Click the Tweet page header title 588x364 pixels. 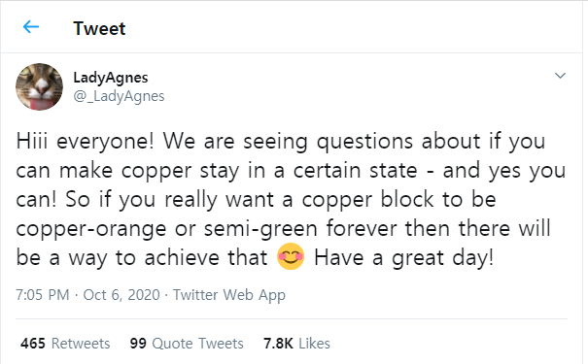(99, 28)
